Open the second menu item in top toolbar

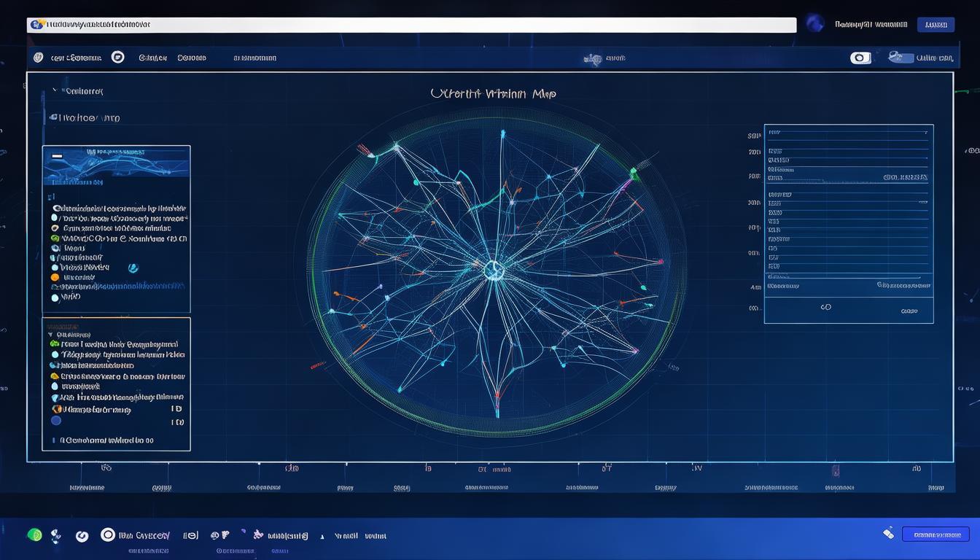pyautogui.click(x=153, y=58)
